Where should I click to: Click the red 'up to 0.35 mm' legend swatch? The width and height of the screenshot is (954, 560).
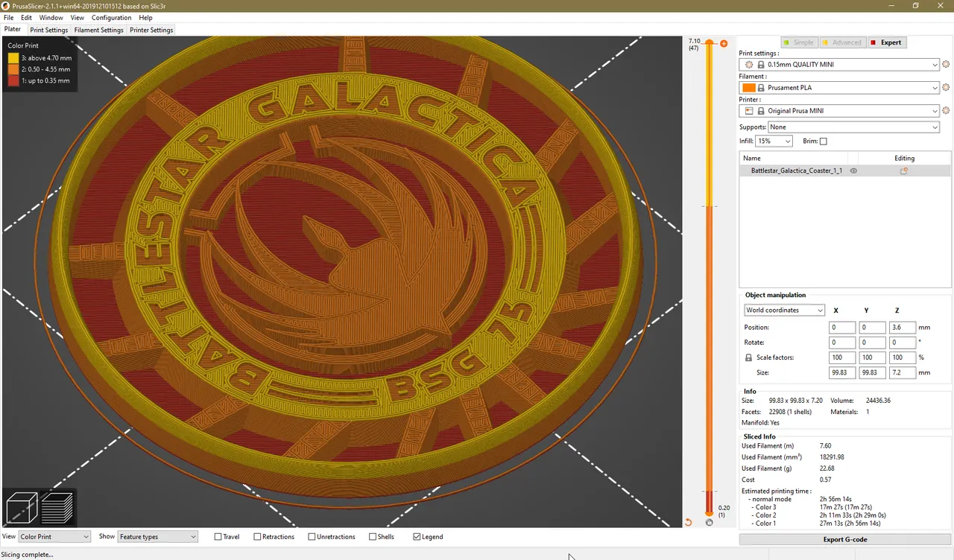click(x=13, y=80)
